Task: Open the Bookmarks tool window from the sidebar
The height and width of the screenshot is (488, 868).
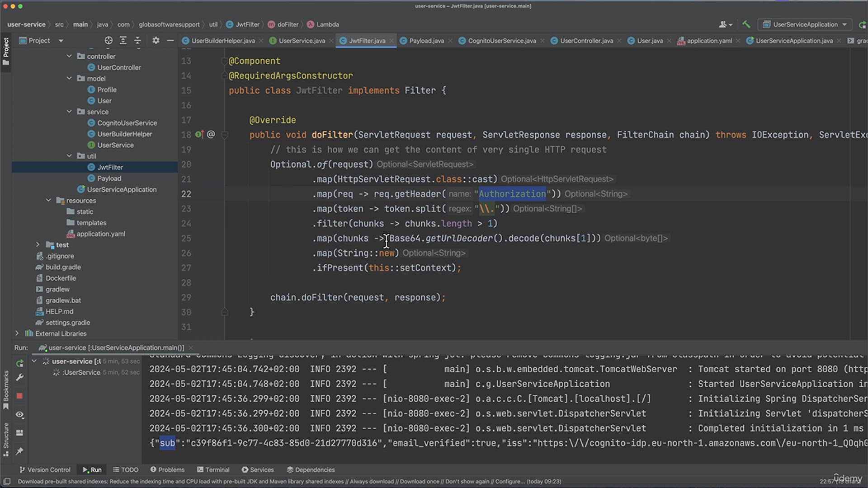Action: 6,386
